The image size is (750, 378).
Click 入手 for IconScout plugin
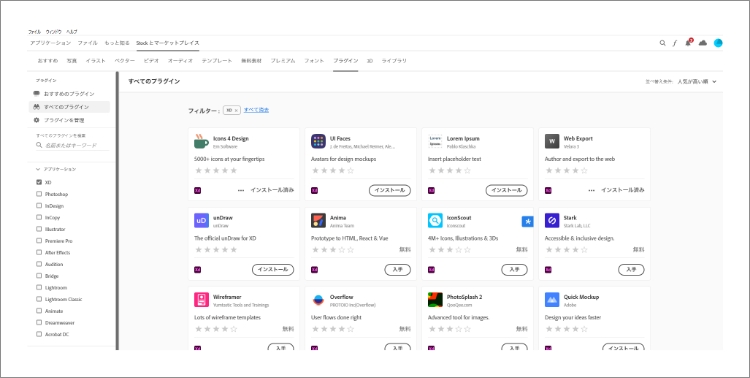514,269
